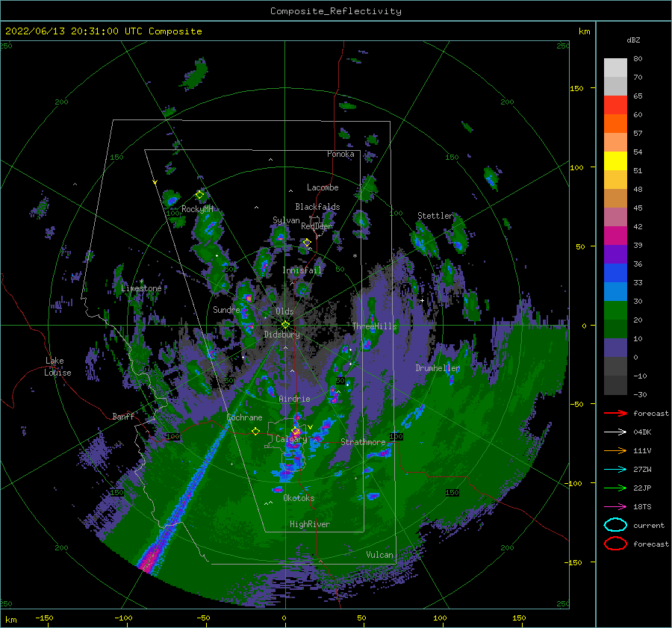
Task: Click the Blackfalds town label
Action: pyautogui.click(x=317, y=207)
